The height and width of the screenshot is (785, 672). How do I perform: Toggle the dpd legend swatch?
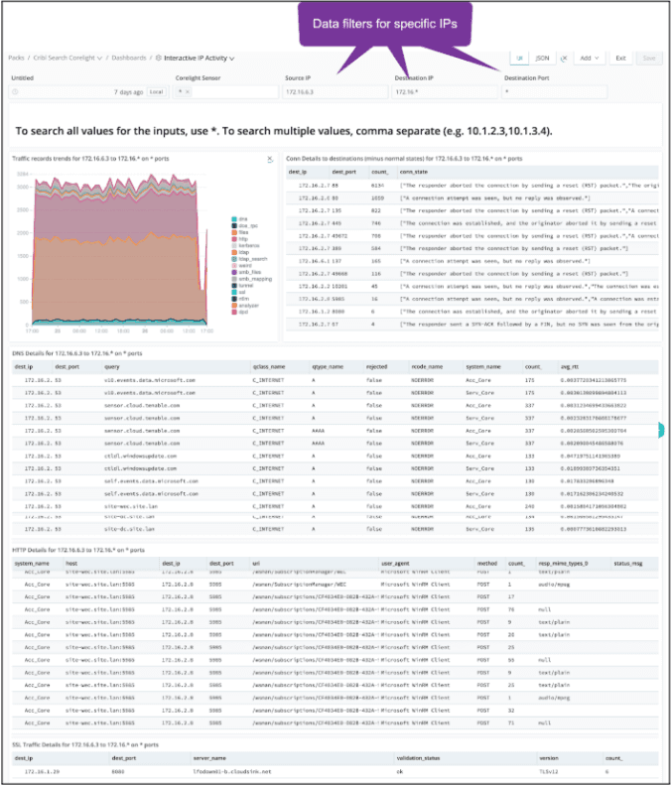point(234,312)
